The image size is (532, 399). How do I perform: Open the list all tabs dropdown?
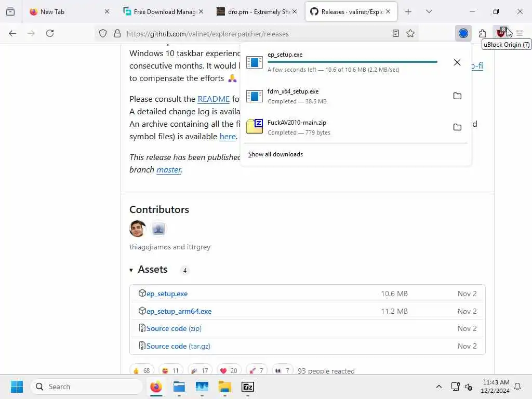[x=429, y=11]
